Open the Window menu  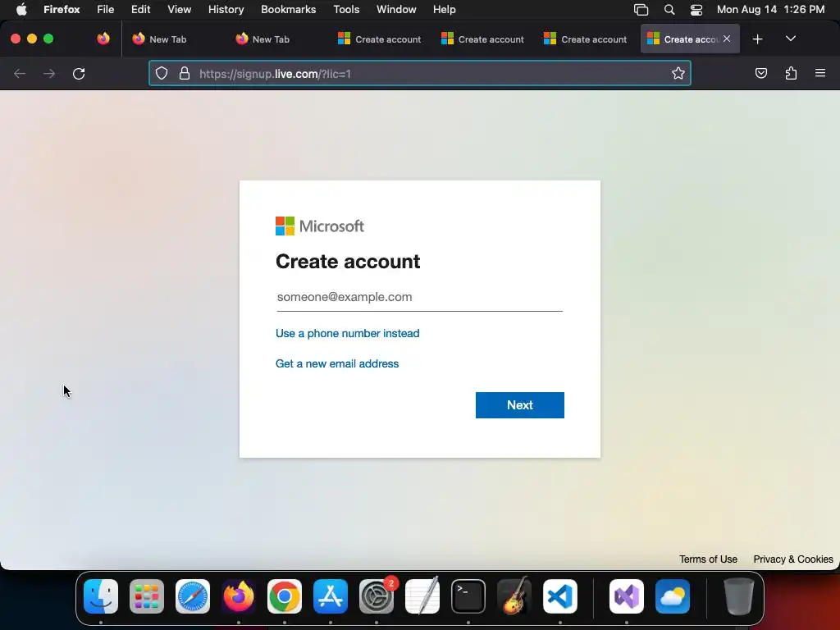coord(396,10)
